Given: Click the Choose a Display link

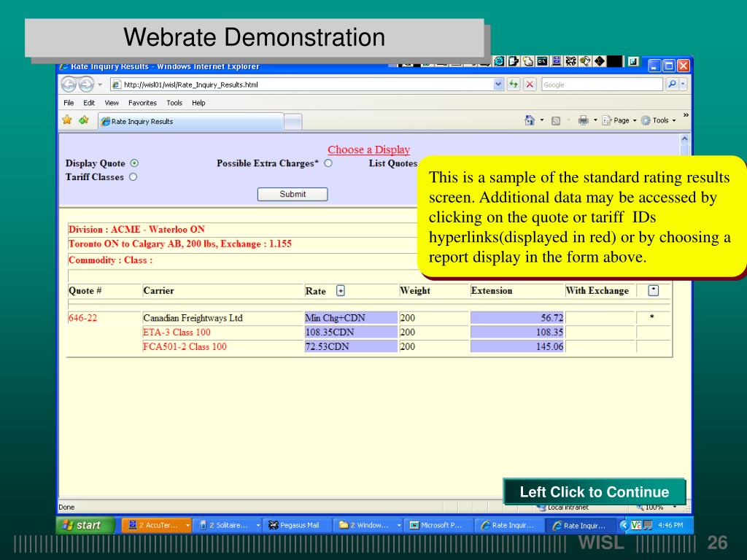Looking at the screenshot, I should 368,149.
